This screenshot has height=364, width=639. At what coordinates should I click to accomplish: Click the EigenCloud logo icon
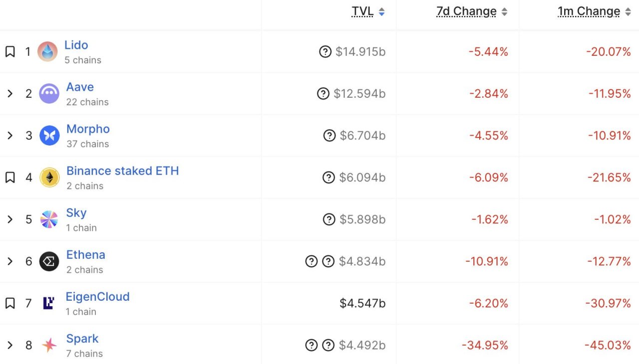pyautogui.click(x=48, y=303)
